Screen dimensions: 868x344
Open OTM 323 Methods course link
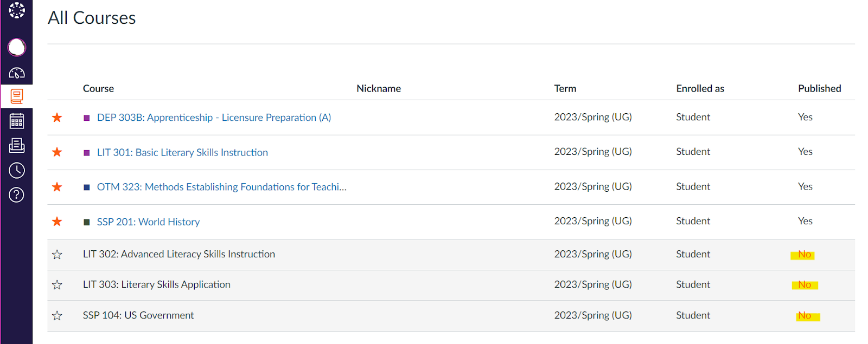point(221,187)
